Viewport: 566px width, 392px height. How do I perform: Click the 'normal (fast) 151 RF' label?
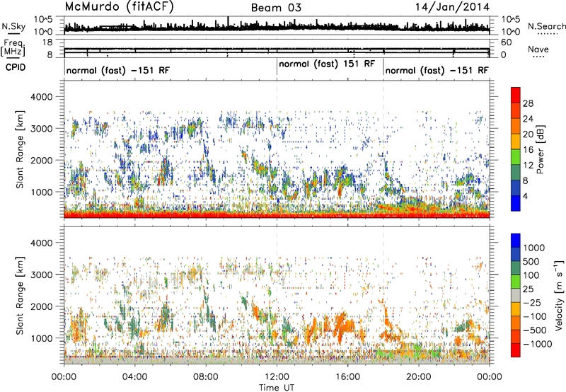coord(327,64)
